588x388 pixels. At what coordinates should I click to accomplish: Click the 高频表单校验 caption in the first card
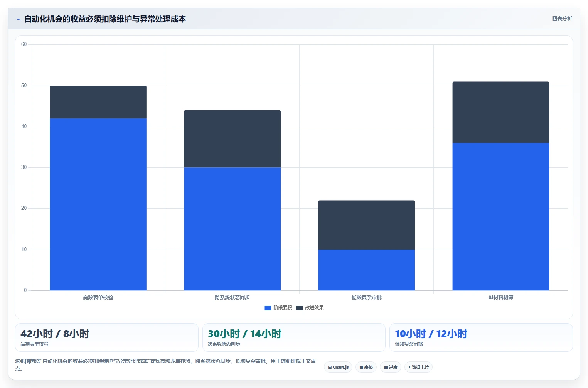point(34,344)
